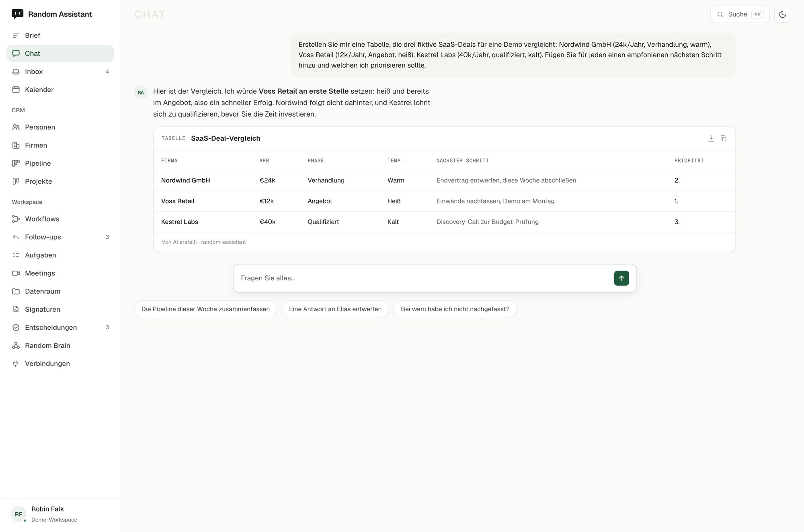Open the Datenraum folder icon
The width and height of the screenshot is (804, 532).
[16, 291]
